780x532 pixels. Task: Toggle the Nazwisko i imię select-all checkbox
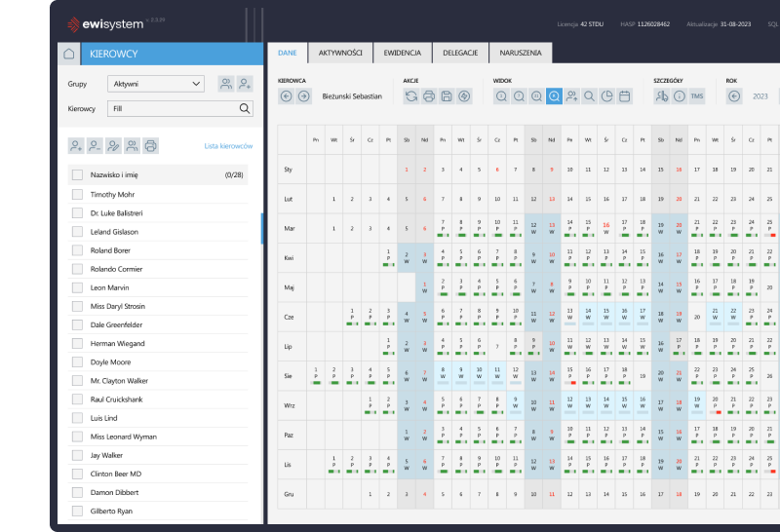point(77,175)
